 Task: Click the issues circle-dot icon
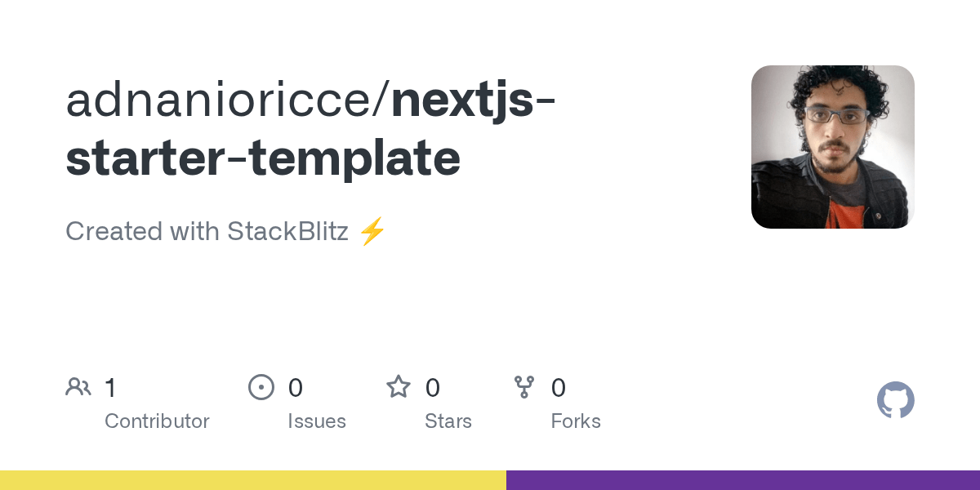(x=261, y=387)
